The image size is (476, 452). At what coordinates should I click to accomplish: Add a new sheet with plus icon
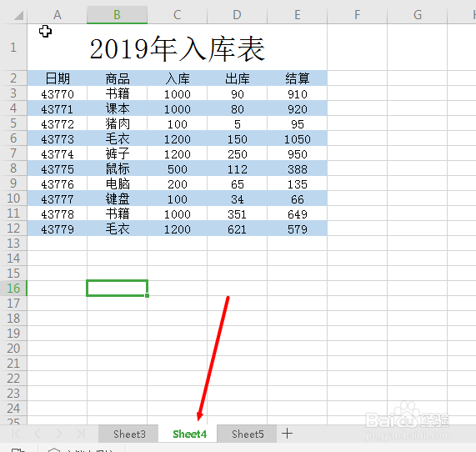click(287, 434)
